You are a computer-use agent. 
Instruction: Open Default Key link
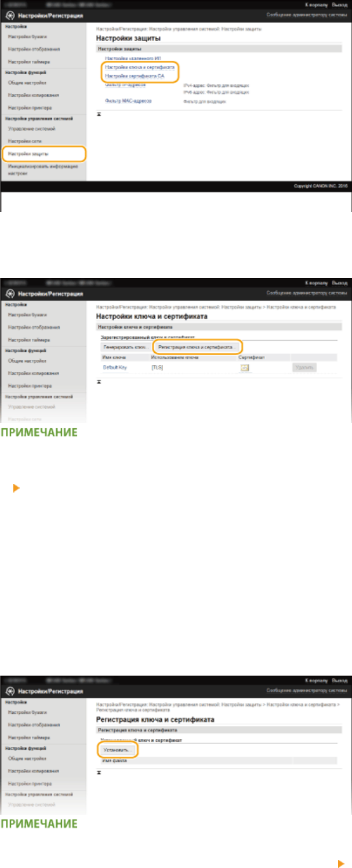pos(115,367)
